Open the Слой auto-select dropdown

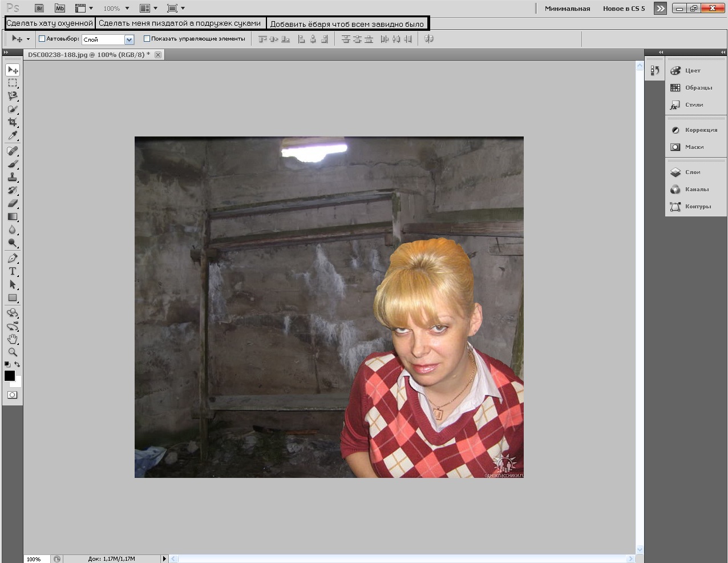[108, 39]
